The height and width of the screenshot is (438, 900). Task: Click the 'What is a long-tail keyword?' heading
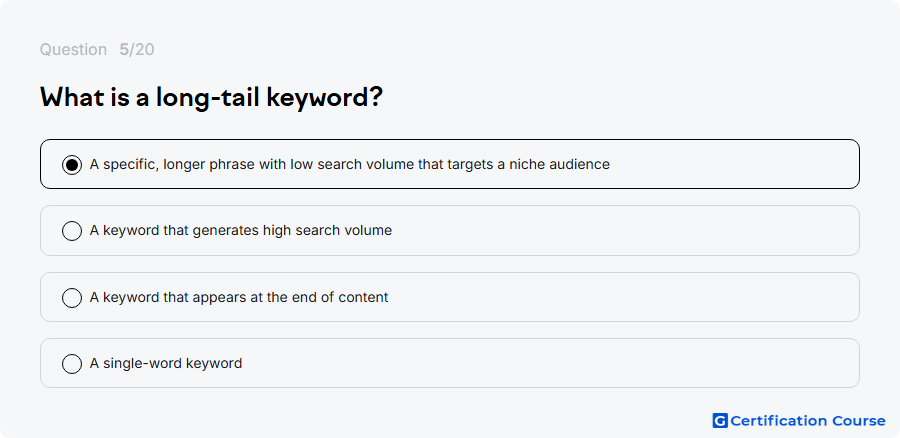(211, 97)
